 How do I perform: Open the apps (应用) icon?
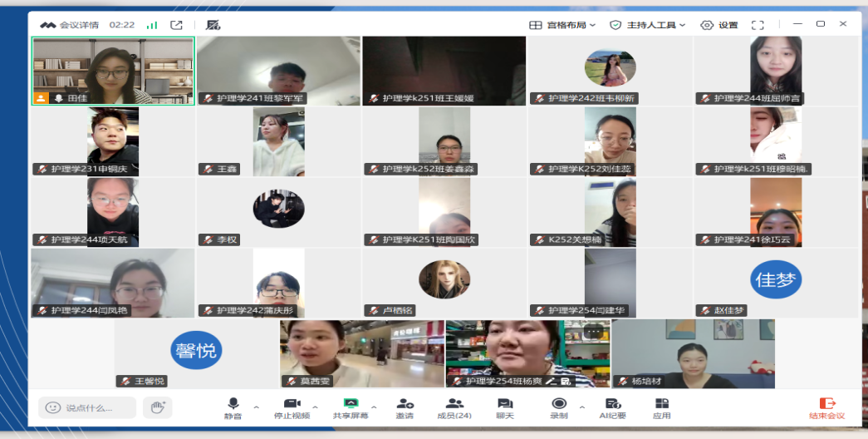click(x=661, y=407)
